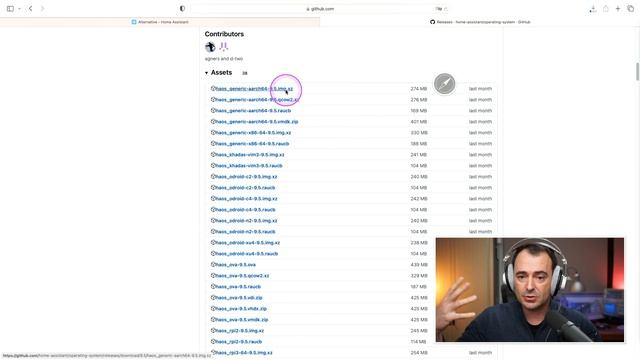Click the 274 MB size text

point(419,89)
